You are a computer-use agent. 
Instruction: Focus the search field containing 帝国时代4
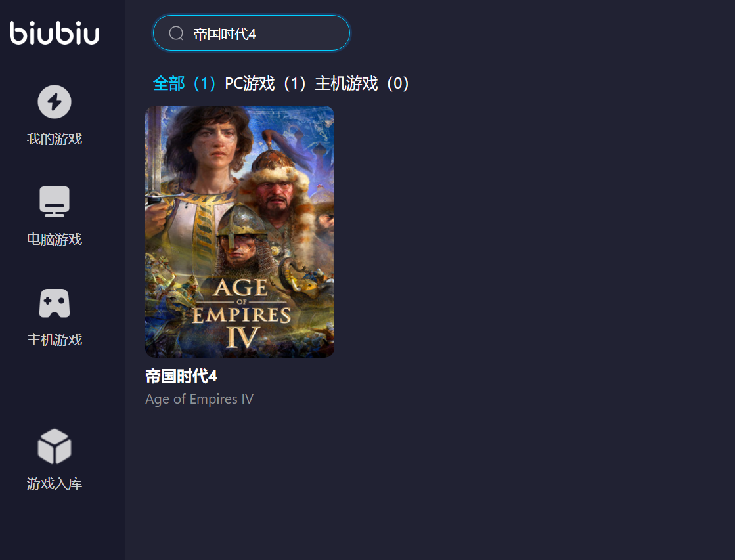coord(252,33)
